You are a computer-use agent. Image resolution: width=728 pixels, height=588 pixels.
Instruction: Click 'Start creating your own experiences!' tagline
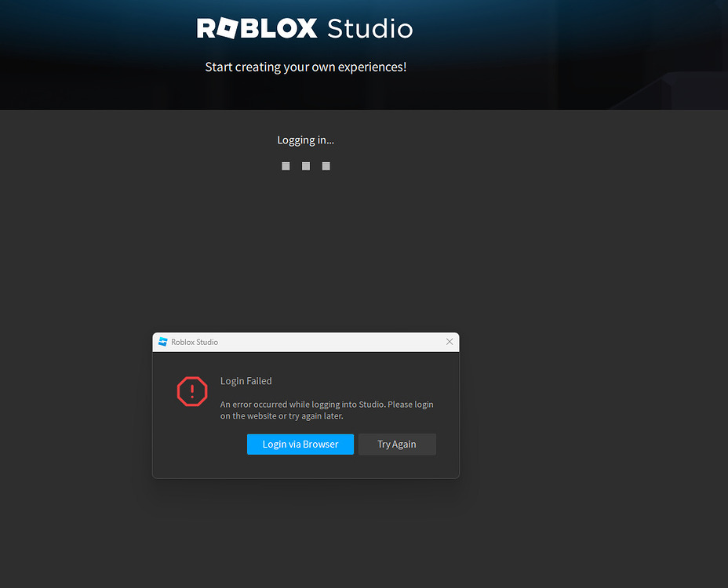click(305, 67)
